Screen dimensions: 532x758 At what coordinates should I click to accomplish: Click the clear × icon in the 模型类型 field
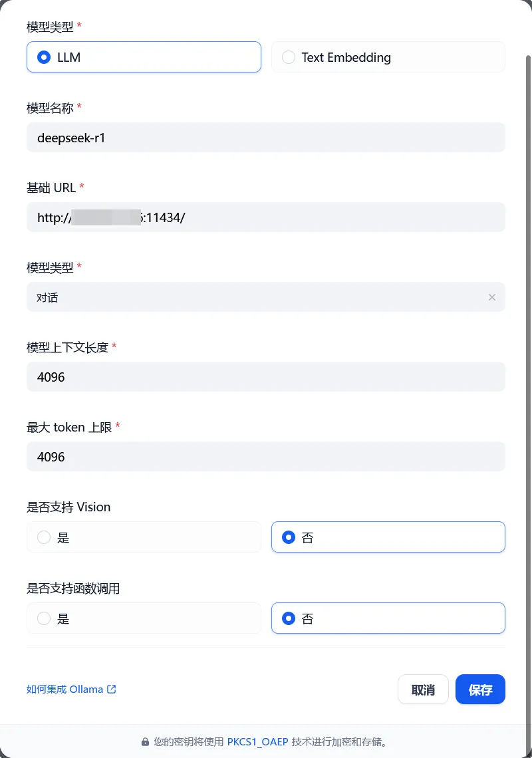[x=492, y=297]
